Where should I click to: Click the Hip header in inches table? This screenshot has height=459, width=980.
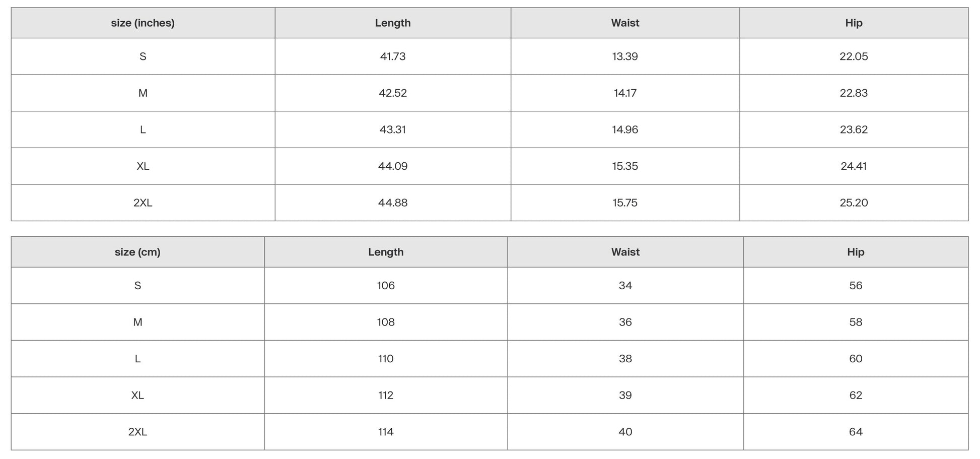(854, 23)
